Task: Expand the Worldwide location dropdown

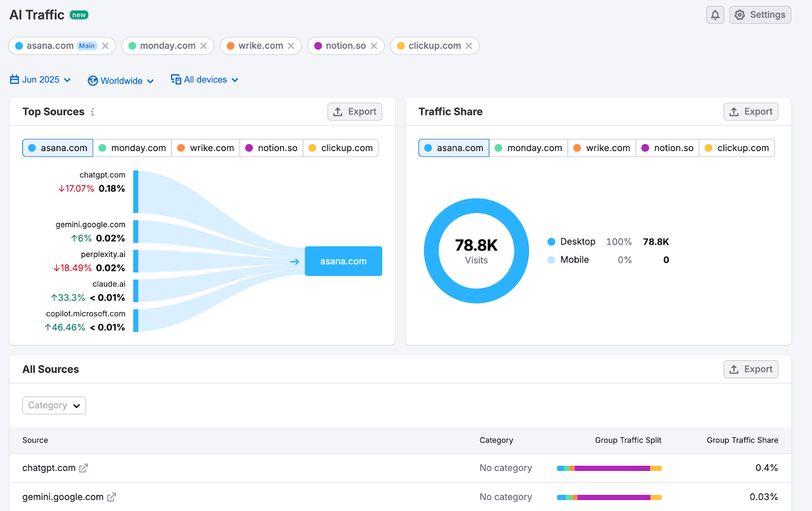Action: coord(121,80)
